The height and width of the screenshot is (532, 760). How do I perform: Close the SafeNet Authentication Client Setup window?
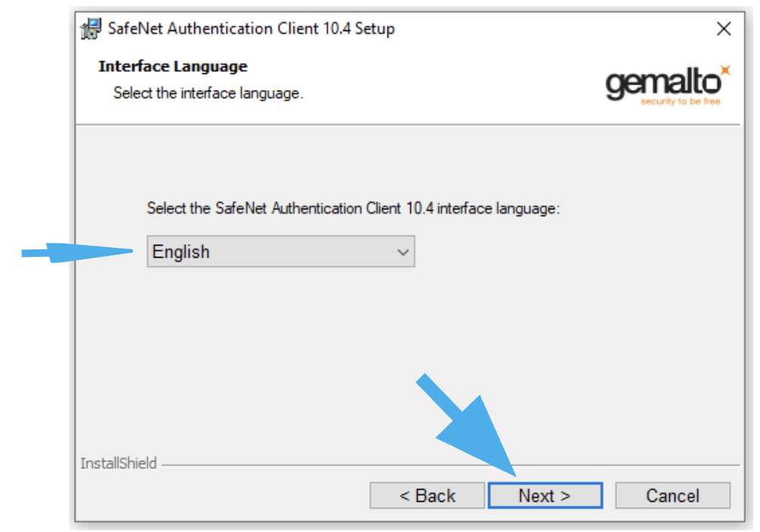coord(723,29)
